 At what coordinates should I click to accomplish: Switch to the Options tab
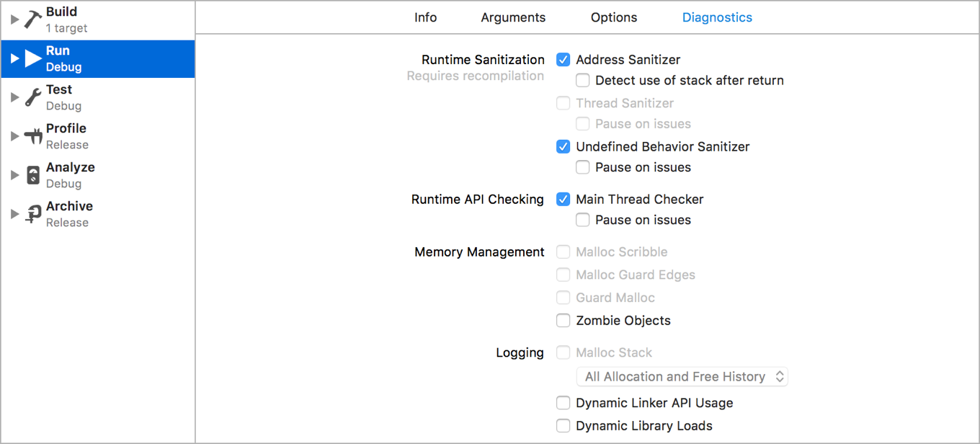coord(614,17)
